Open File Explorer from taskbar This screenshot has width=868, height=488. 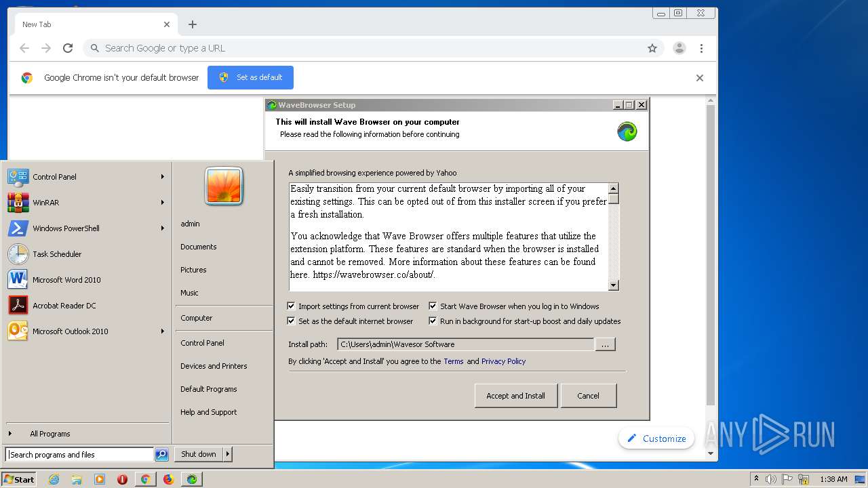[77, 479]
